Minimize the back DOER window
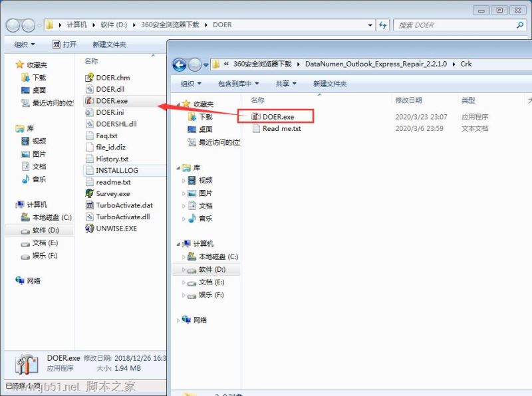This screenshot has width=532, height=396. coord(481,10)
